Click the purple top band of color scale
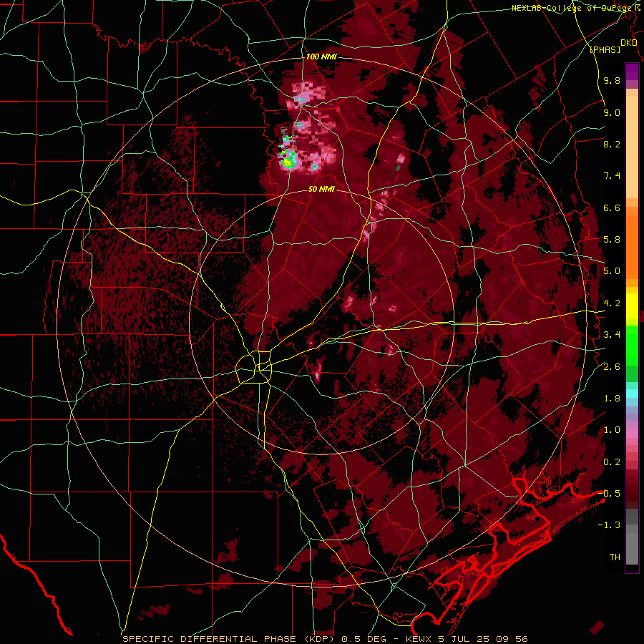 pos(632,72)
